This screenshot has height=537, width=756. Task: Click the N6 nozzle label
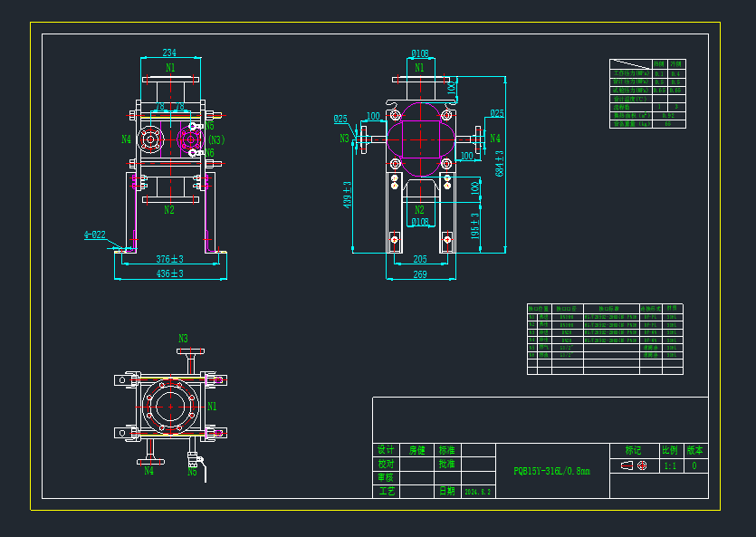pos(209,153)
